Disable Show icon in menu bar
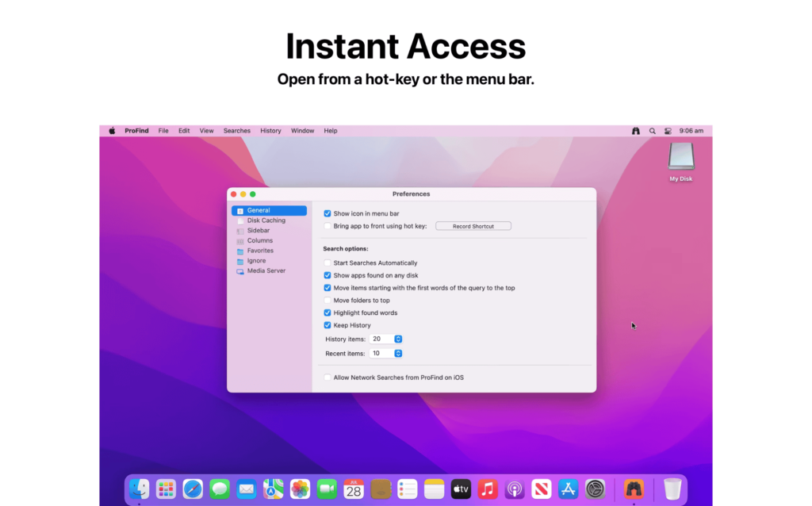The width and height of the screenshot is (812, 506). 327,213
